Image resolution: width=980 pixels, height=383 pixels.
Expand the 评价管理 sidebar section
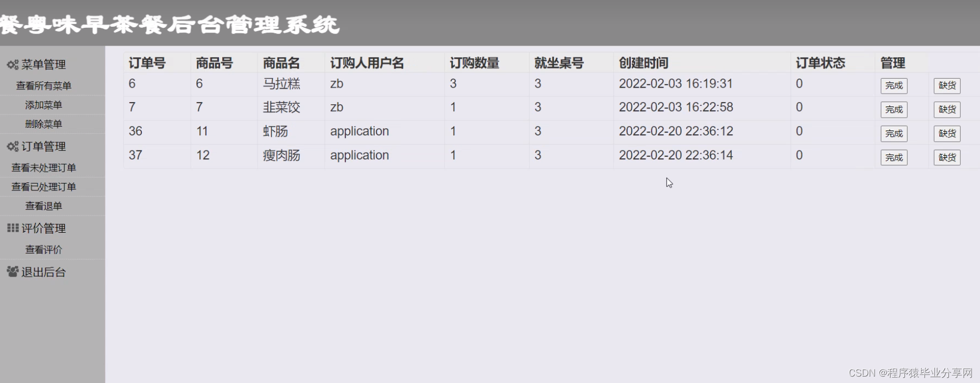(43, 228)
